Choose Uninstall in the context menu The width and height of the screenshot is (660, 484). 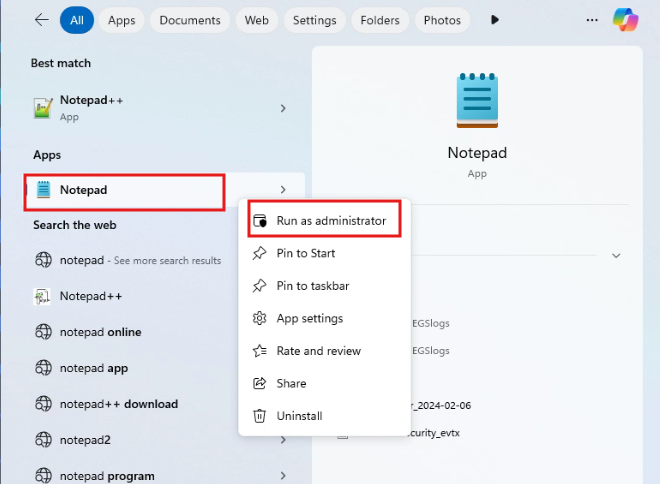325,416
